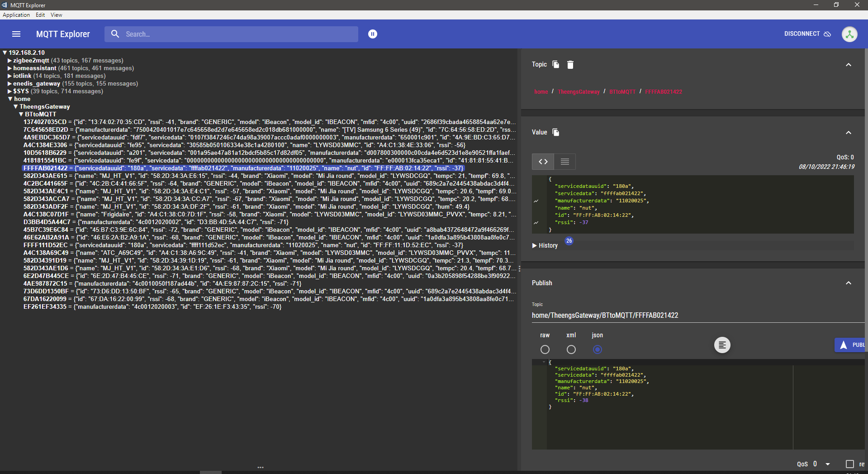This screenshot has height=474, width=868.
Task: Open the hamburger navigation menu
Action: click(x=16, y=34)
